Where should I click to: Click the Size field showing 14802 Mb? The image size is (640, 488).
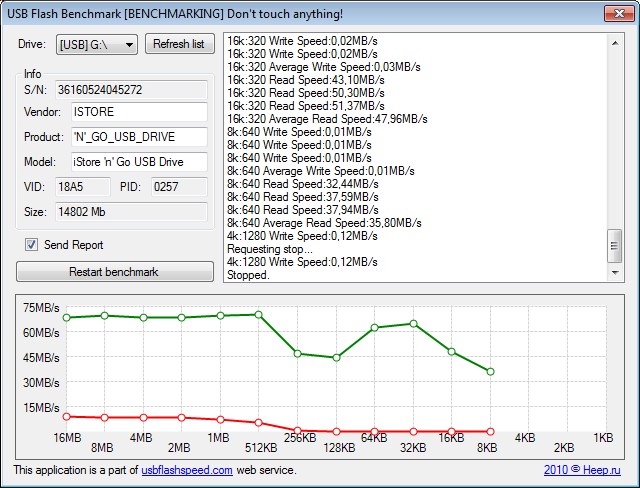click(131, 211)
